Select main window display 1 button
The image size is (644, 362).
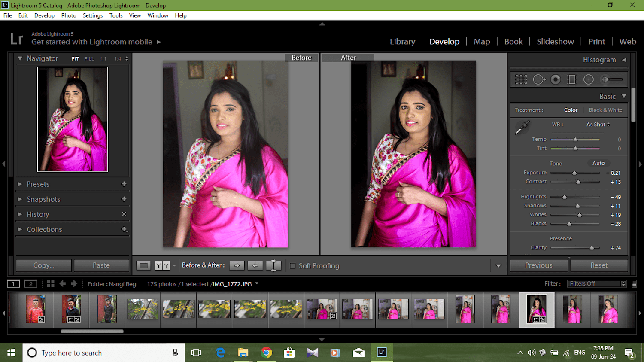[x=13, y=284]
